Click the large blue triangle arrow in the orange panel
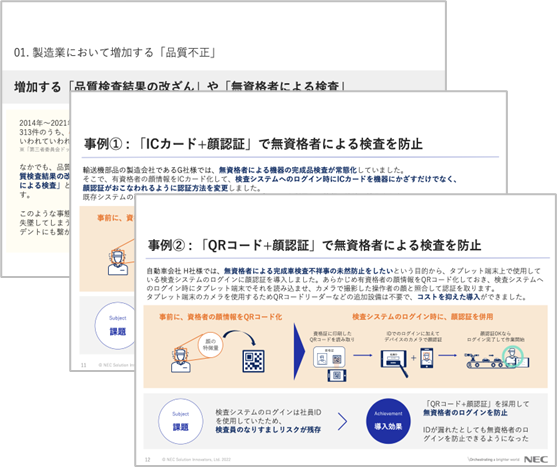The width and height of the screenshot is (557, 467). click(299, 352)
